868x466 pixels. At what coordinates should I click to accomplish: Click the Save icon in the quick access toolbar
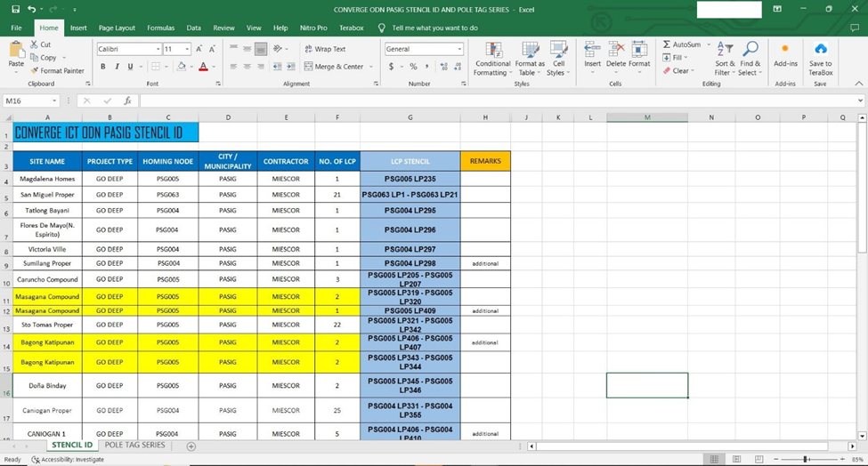click(x=15, y=9)
